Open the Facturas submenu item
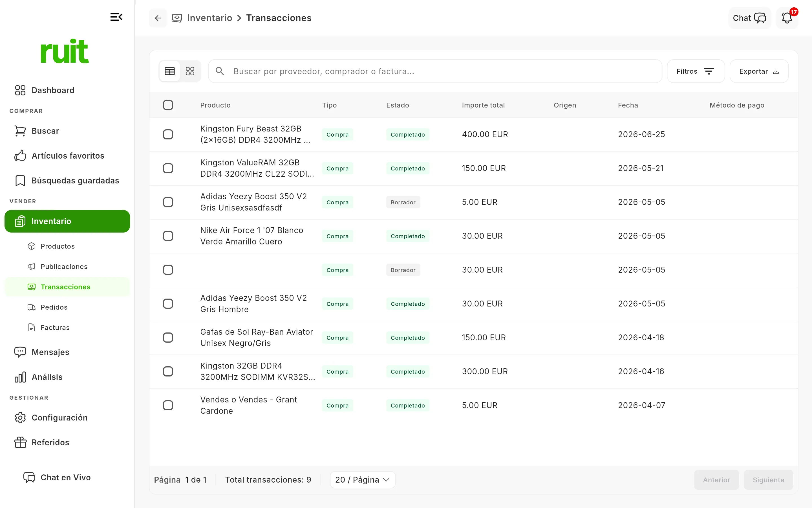The image size is (812, 508). click(x=67, y=328)
